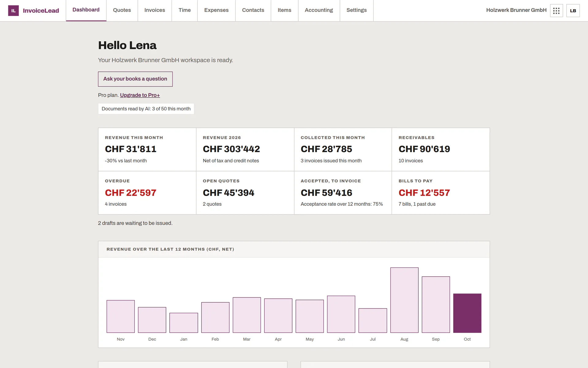
Task: Open the Revenue 2026 card
Action: click(245, 150)
